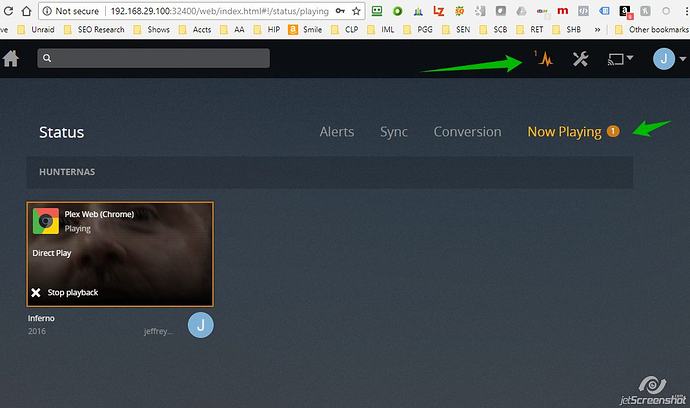Image resolution: width=690 pixels, height=408 pixels.
Task: Click the green robot face extension icon
Action: coord(377,11)
